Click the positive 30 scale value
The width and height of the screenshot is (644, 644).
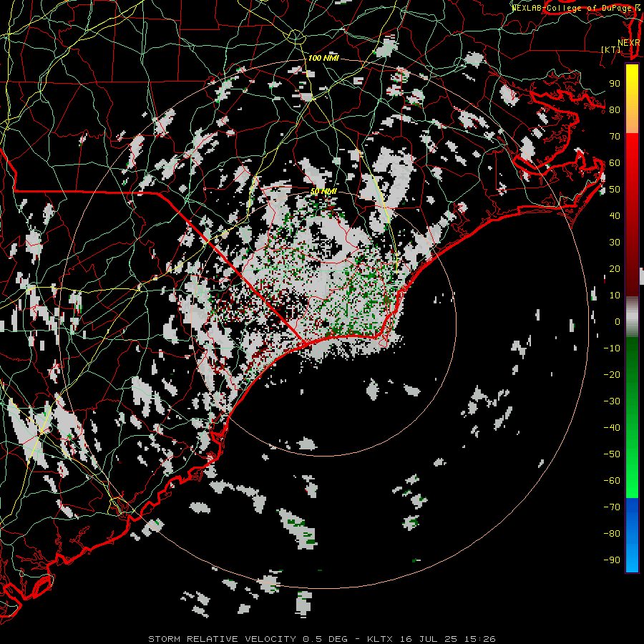(x=615, y=243)
